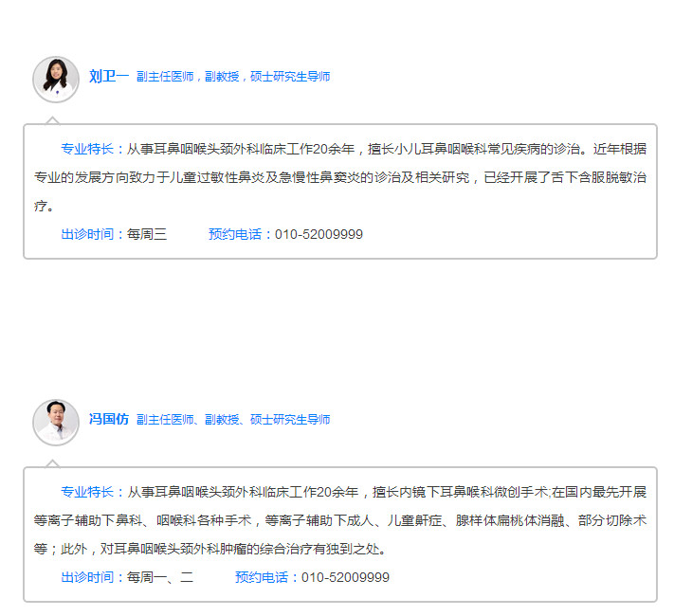The height and width of the screenshot is (616, 674).
Task: Select title text 副主任医师，副教授，硕士研究生导师 next to 刘卫一
Action: [x=233, y=77]
